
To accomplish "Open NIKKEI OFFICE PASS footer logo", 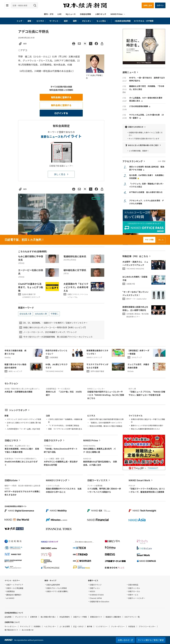I will click(81, 567).
